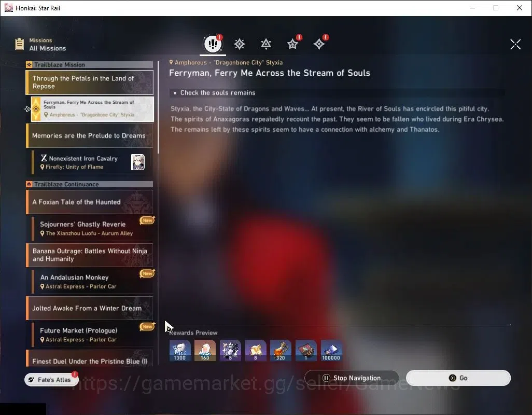The width and height of the screenshot is (532, 415).
Task: Click Stop Navigation button
Action: [x=352, y=378]
